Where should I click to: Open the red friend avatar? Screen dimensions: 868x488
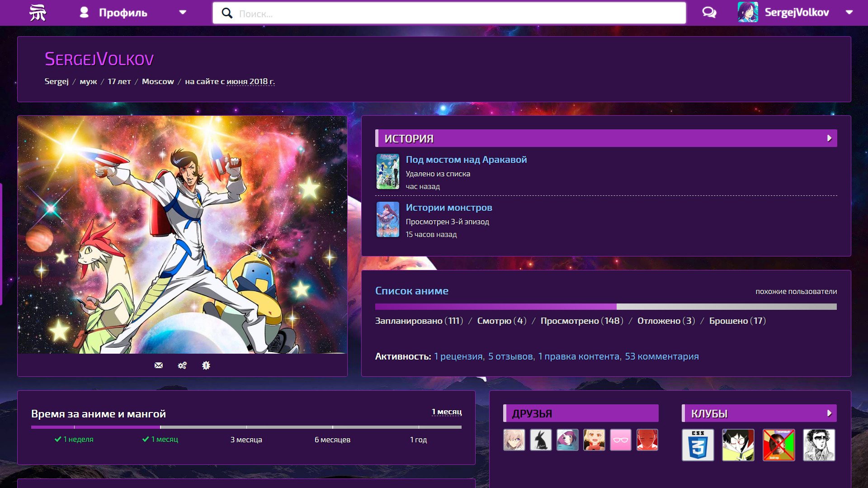pos(647,440)
